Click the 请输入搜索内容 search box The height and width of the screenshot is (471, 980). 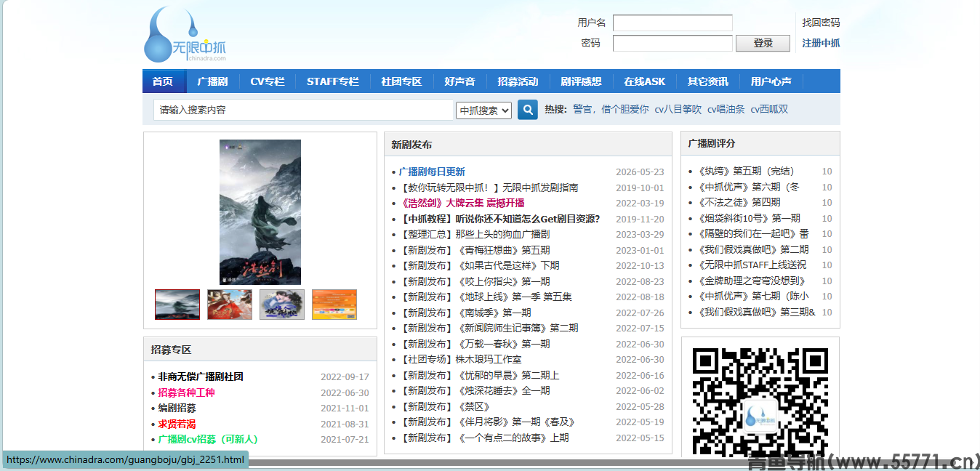(x=304, y=110)
